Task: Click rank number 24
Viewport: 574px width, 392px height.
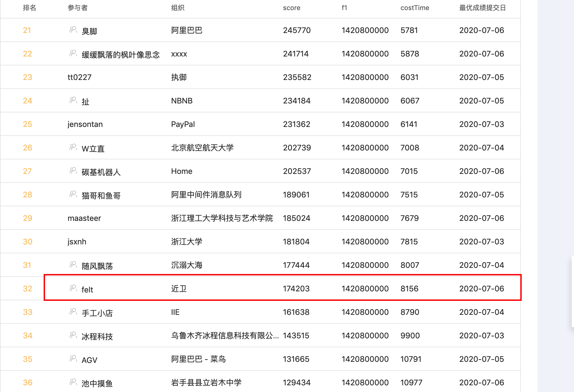Action: 28,101
